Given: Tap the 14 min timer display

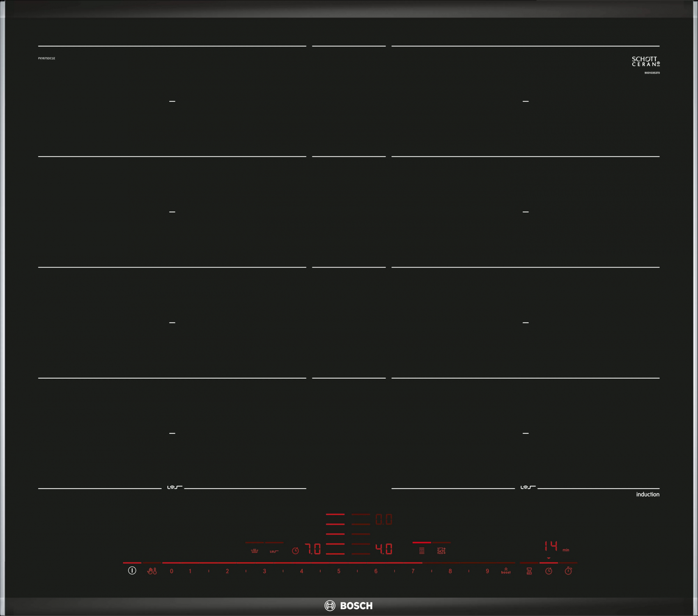Looking at the screenshot, I should click(x=551, y=546).
